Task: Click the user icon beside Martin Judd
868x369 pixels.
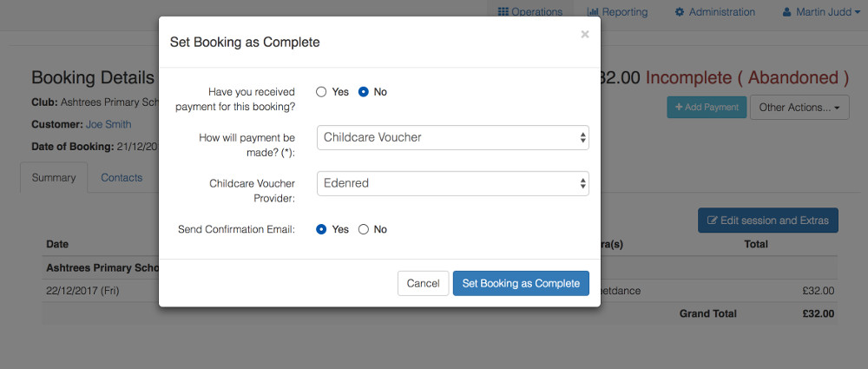Action: coord(786,11)
